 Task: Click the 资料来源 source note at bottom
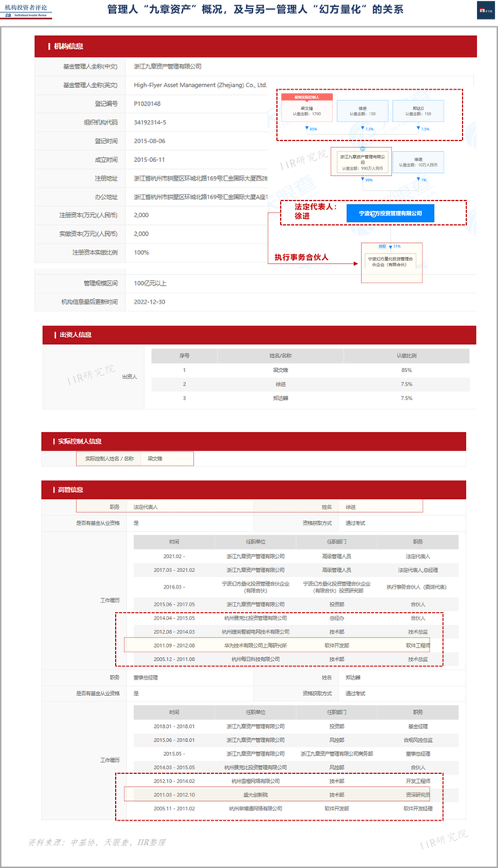click(97, 842)
